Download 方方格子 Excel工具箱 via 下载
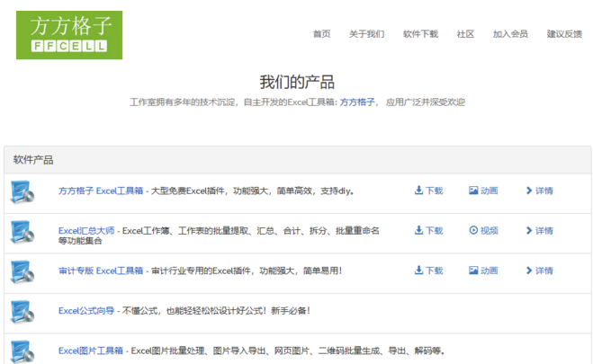Screen dimensions: 593x364 tap(428, 191)
